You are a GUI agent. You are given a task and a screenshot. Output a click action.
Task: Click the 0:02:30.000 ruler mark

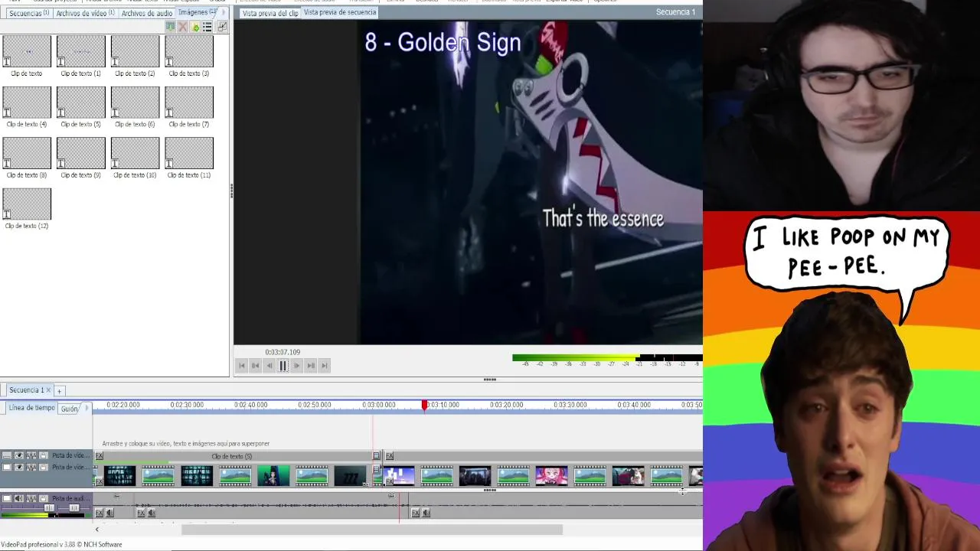click(x=187, y=405)
